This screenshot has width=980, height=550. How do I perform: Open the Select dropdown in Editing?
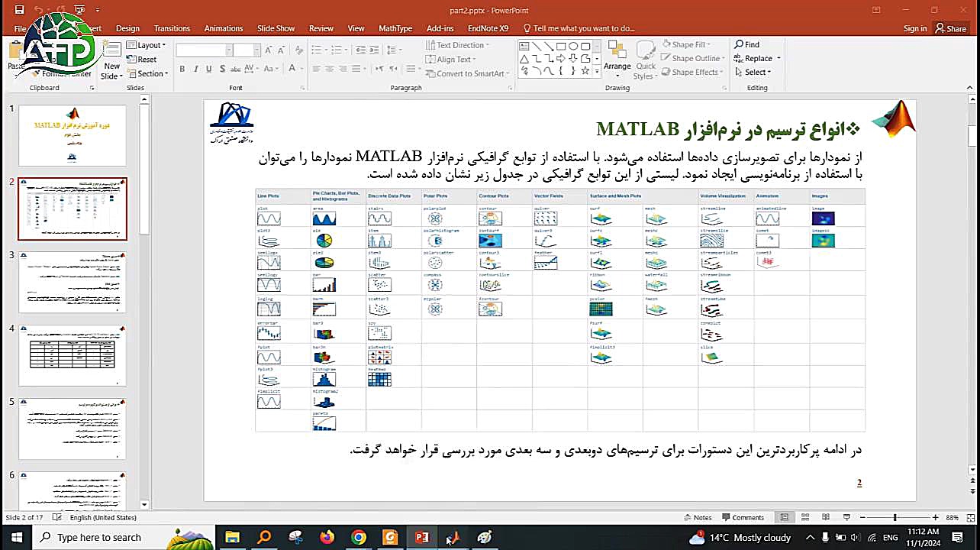click(x=753, y=73)
